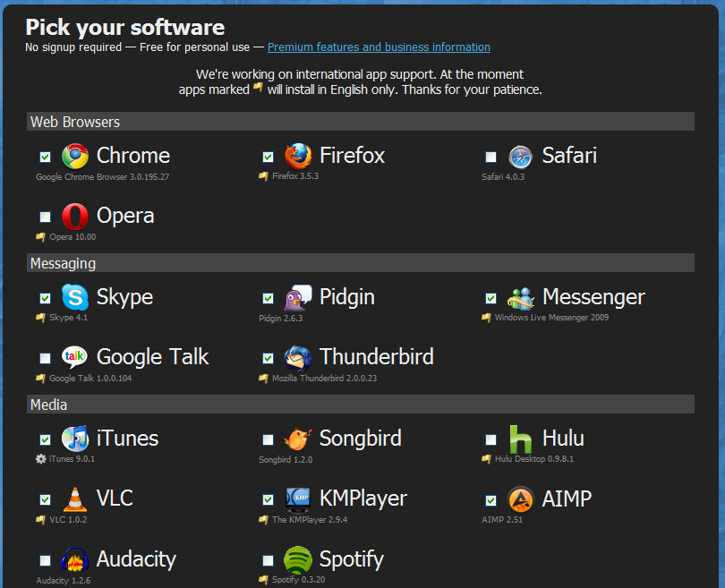
Task: Untick the Skype checkbox
Action: tap(46, 298)
